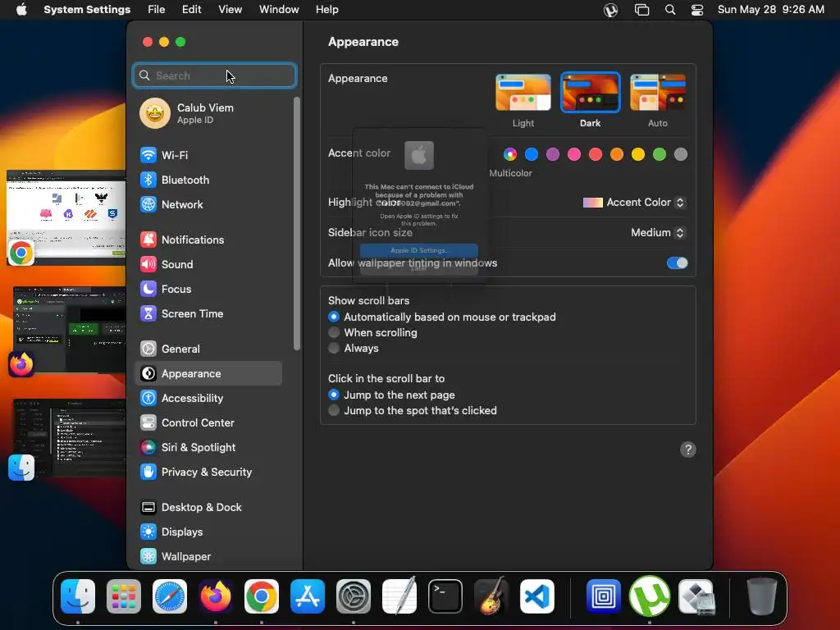Open App Store from the Dock
This screenshot has height=630, width=840.
[x=308, y=596]
